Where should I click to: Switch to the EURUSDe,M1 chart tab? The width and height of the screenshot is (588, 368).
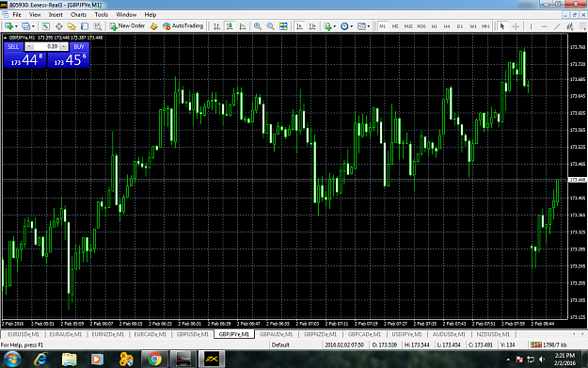pos(24,334)
